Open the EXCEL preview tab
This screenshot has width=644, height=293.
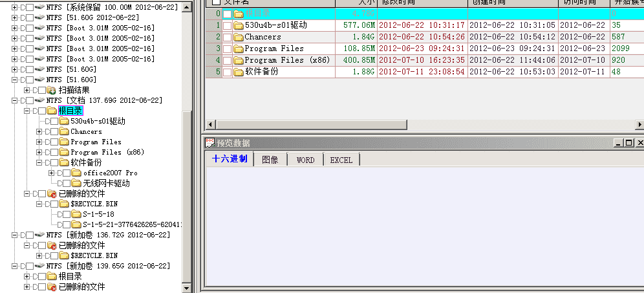[x=341, y=160]
